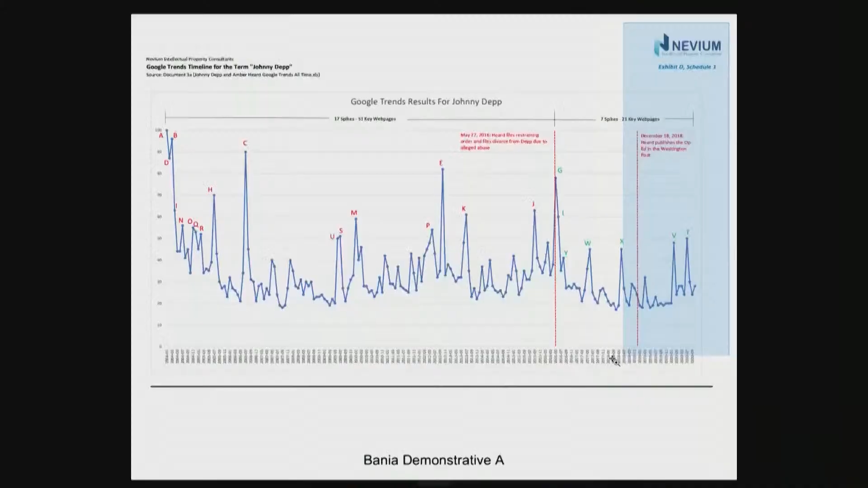Click spike label E

pyautogui.click(x=441, y=163)
